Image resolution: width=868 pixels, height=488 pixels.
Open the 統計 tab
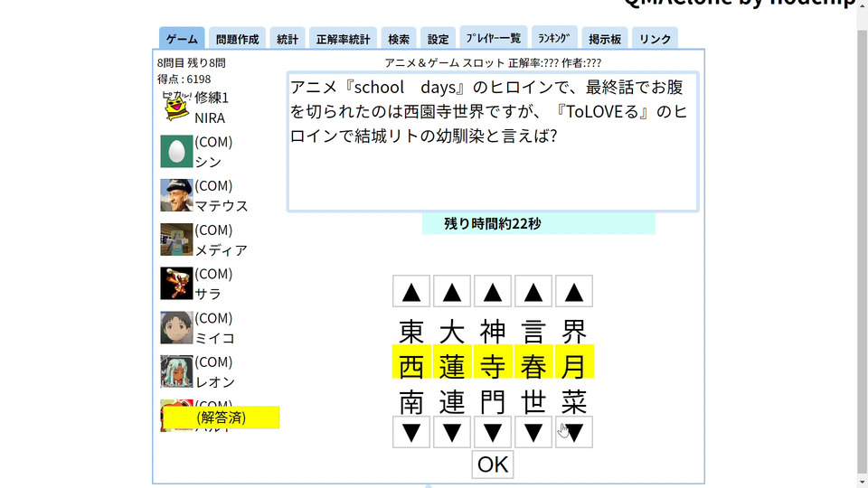(x=288, y=39)
